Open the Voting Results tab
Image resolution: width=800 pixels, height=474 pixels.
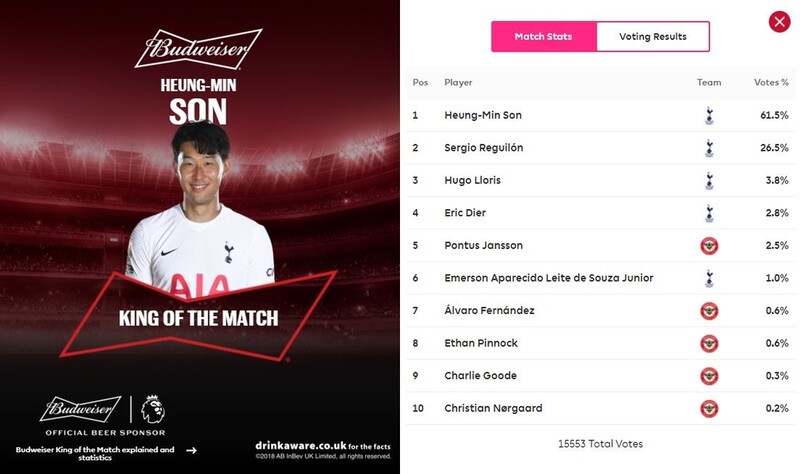653,37
